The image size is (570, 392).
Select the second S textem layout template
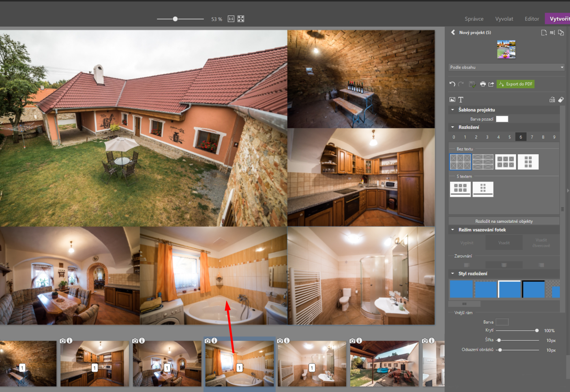click(x=483, y=189)
